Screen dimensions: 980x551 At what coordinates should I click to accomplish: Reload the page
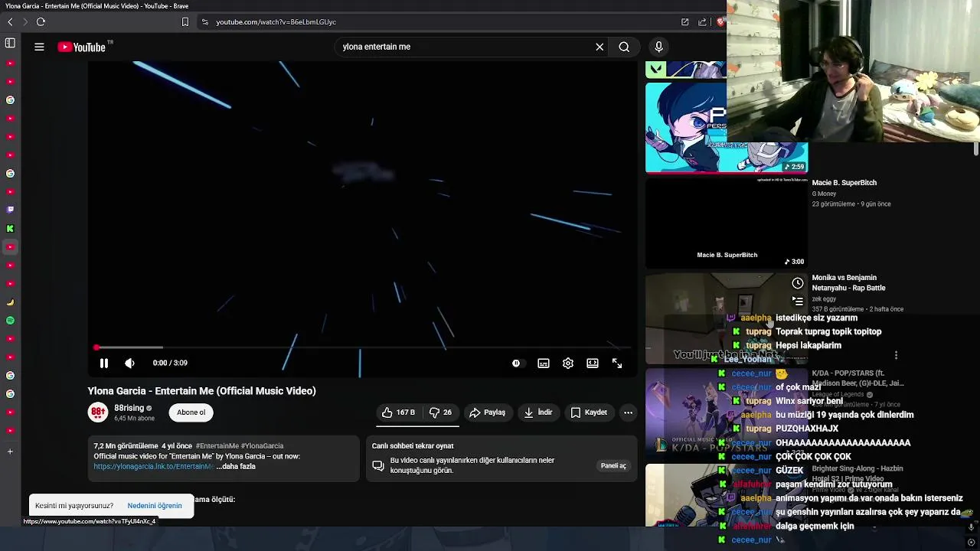pyautogui.click(x=41, y=22)
